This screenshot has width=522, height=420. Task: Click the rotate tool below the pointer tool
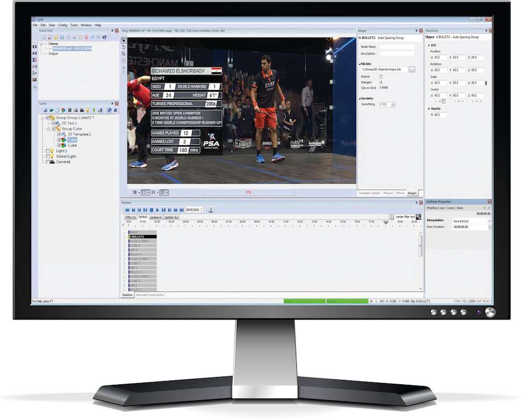(124, 47)
